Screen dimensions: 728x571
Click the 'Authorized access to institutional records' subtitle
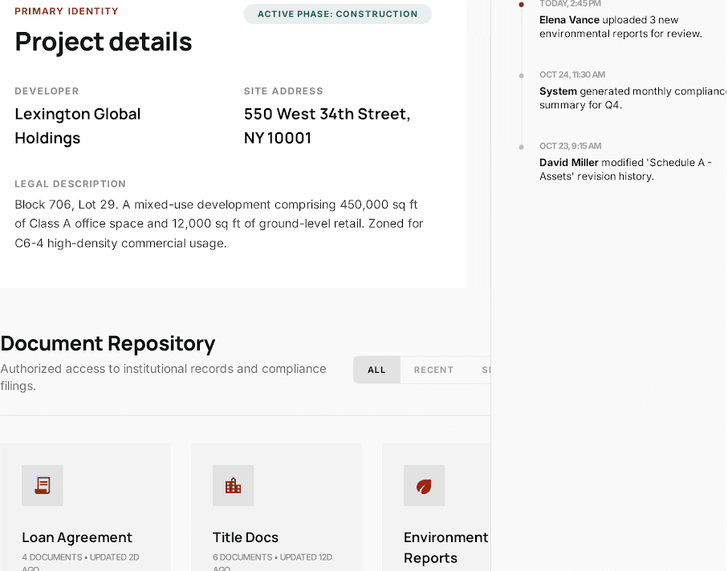(x=163, y=377)
